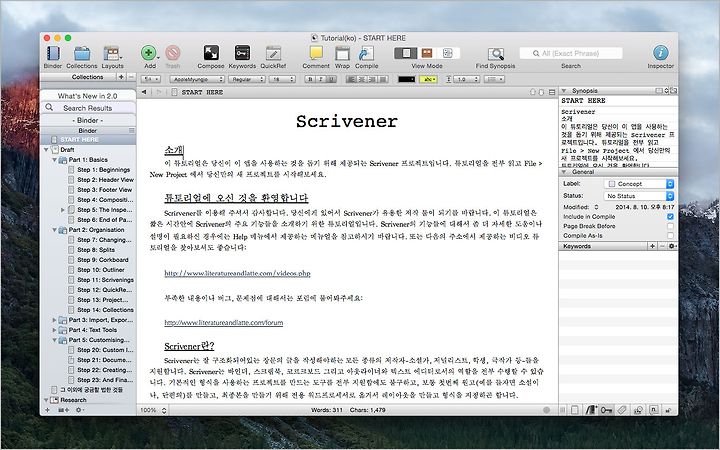Navigate back in editor history
Screen dimensions: 720x450
click(144, 92)
